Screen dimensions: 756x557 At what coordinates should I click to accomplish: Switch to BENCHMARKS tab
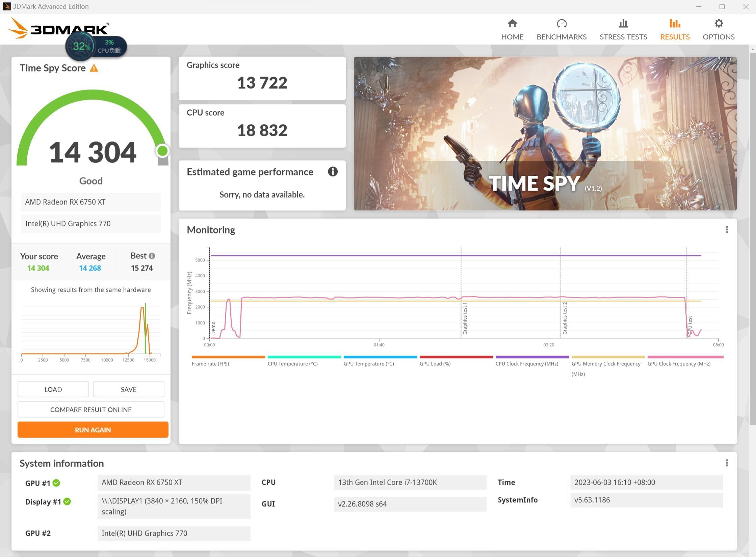(562, 30)
